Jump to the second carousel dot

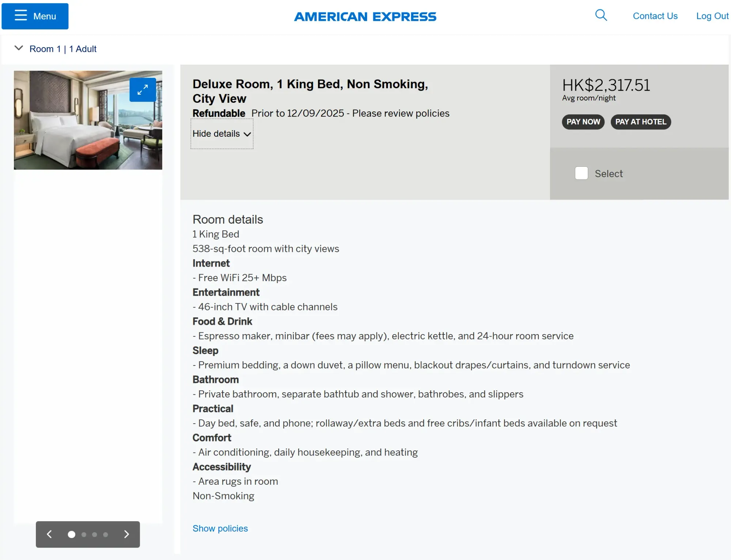(84, 534)
